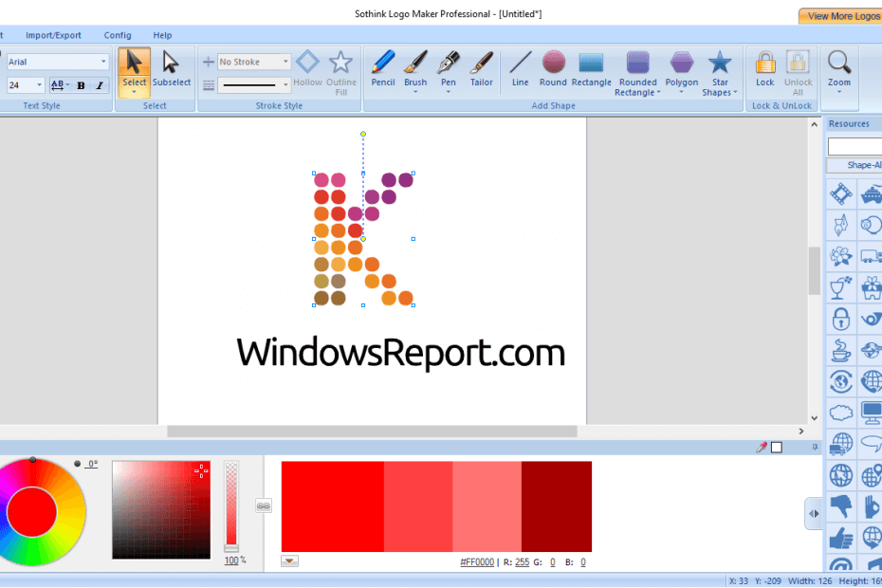Image resolution: width=882 pixels, height=588 pixels.
Task: Toggle Outline Fill option
Action: (x=340, y=73)
